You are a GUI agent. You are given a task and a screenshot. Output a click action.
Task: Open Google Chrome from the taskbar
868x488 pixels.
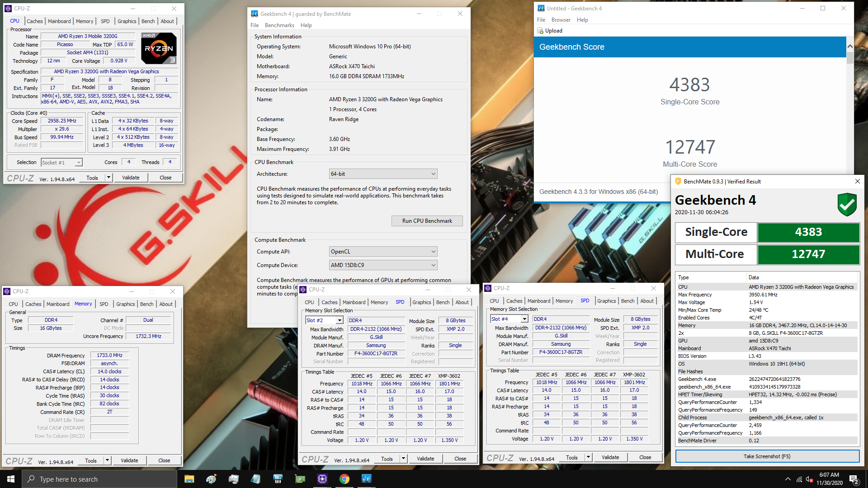344,479
